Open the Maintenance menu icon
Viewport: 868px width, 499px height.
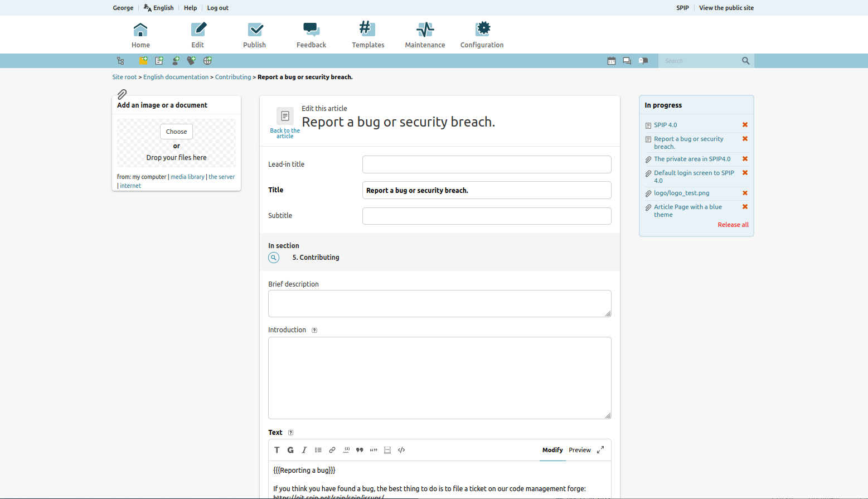425,35
